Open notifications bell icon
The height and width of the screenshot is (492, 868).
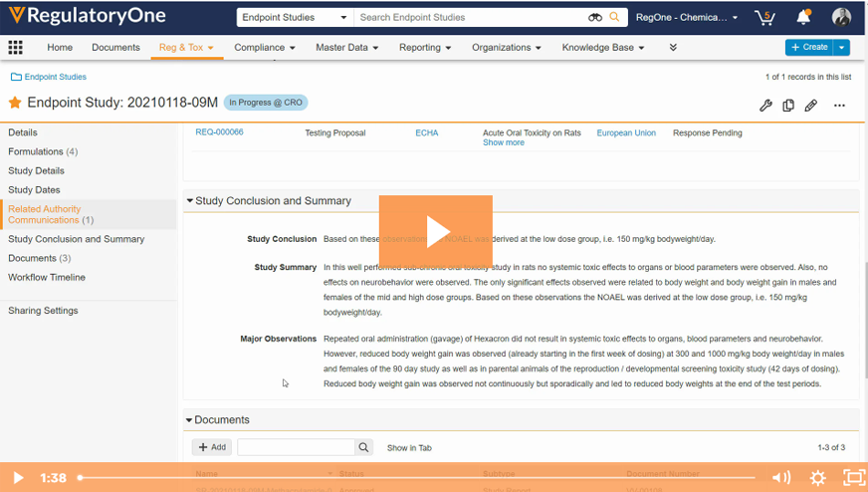[803, 17]
